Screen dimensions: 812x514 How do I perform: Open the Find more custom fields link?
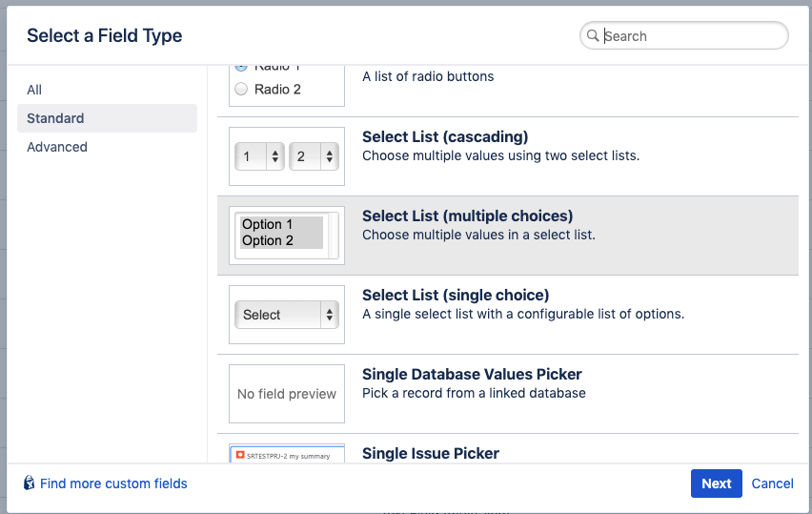coord(113,483)
